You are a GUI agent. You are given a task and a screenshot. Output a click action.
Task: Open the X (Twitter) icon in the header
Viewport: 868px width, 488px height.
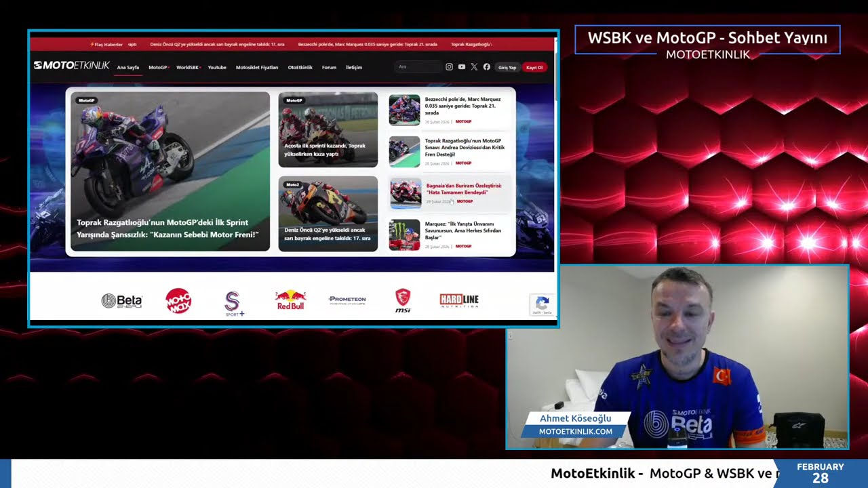(474, 67)
